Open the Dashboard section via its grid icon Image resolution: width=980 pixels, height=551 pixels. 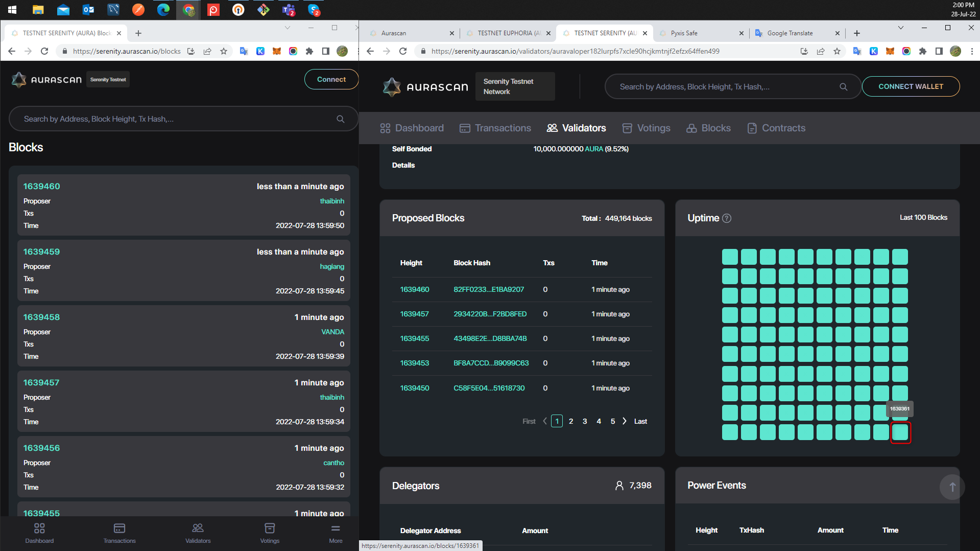(385, 128)
